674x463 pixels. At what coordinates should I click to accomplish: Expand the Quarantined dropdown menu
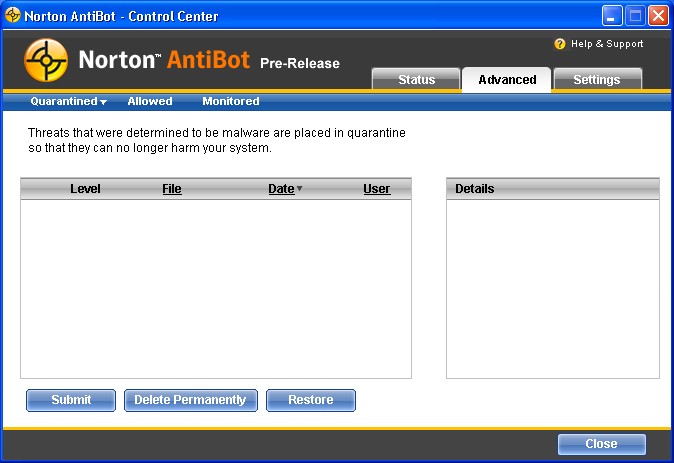coord(68,101)
